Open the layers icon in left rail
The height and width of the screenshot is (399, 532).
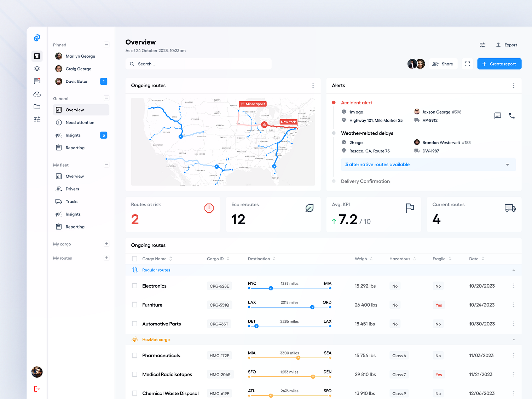37,69
